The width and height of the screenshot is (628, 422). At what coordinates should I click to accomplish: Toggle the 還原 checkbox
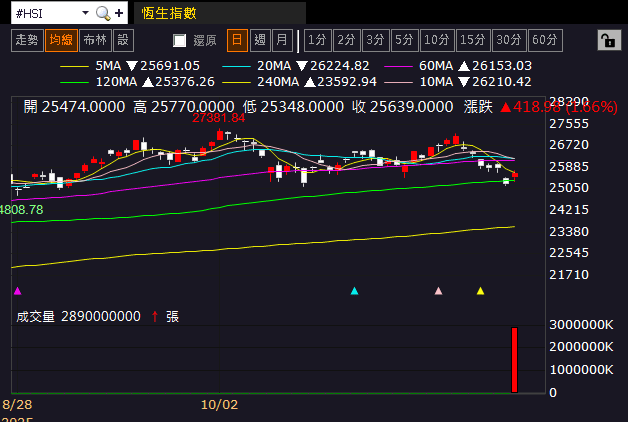point(180,41)
